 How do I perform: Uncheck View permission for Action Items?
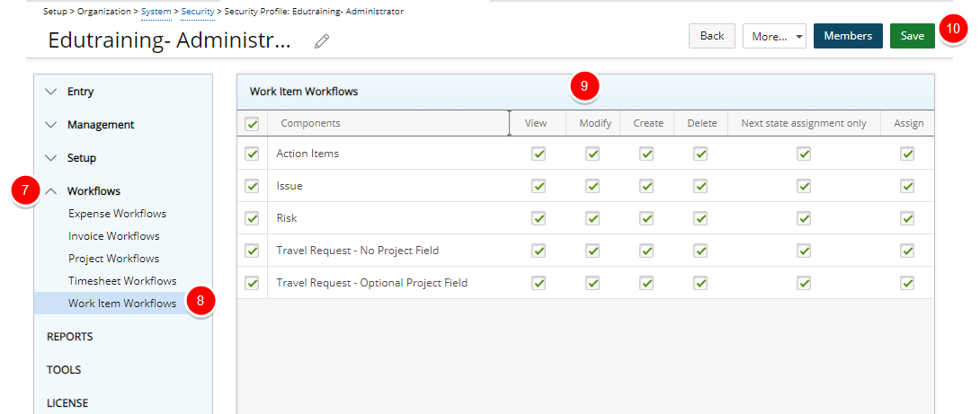pos(539,154)
